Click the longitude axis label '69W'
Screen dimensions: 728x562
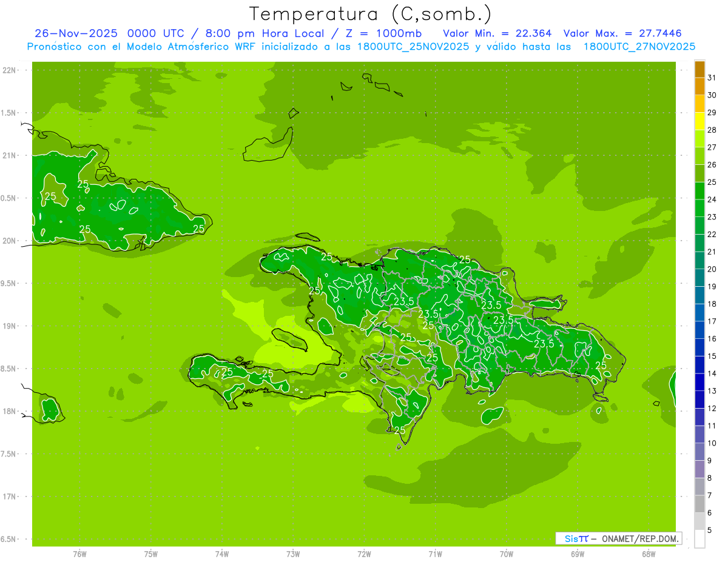pyautogui.click(x=578, y=554)
